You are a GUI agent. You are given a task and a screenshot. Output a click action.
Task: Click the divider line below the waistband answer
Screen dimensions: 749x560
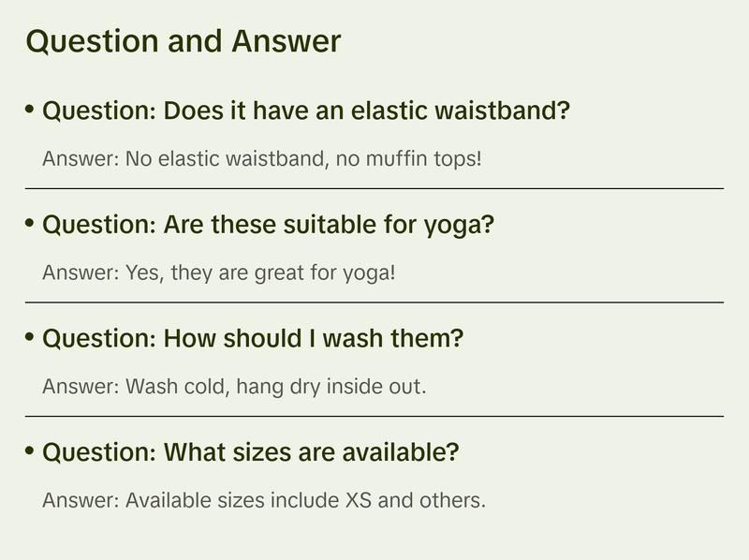tap(374, 188)
